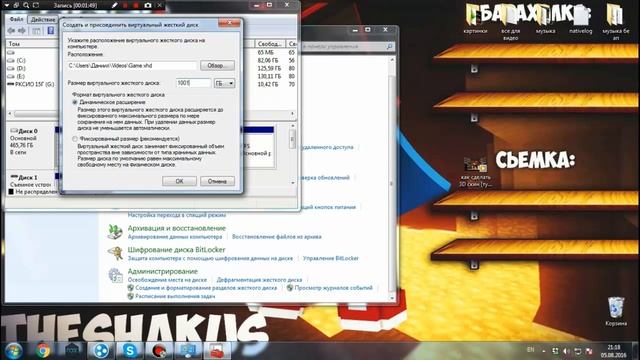The image size is (640, 360).
Task: Open the ГБ size unit dropdown
Action: pyautogui.click(x=224, y=83)
